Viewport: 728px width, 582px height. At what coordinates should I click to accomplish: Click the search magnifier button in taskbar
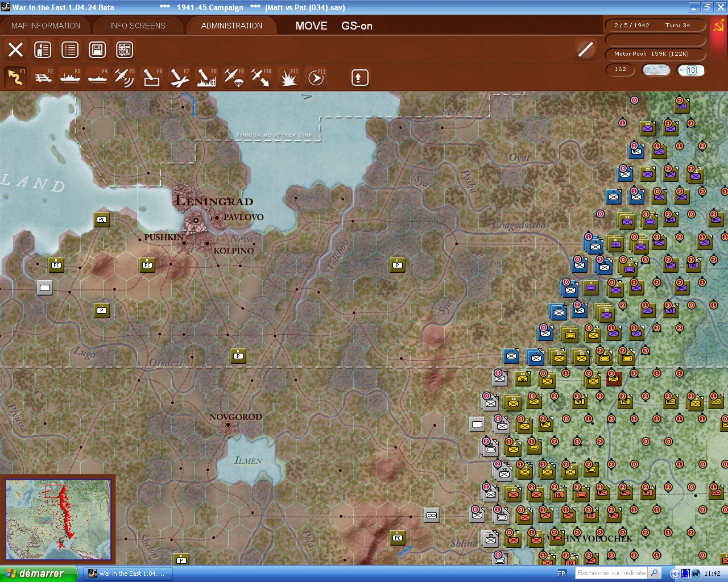click(655, 573)
